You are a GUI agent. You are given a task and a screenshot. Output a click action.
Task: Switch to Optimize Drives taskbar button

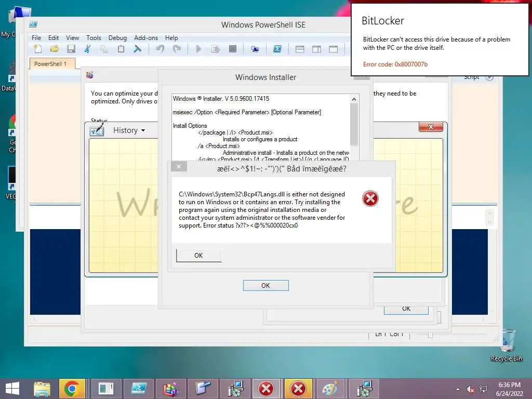[x=170, y=389]
